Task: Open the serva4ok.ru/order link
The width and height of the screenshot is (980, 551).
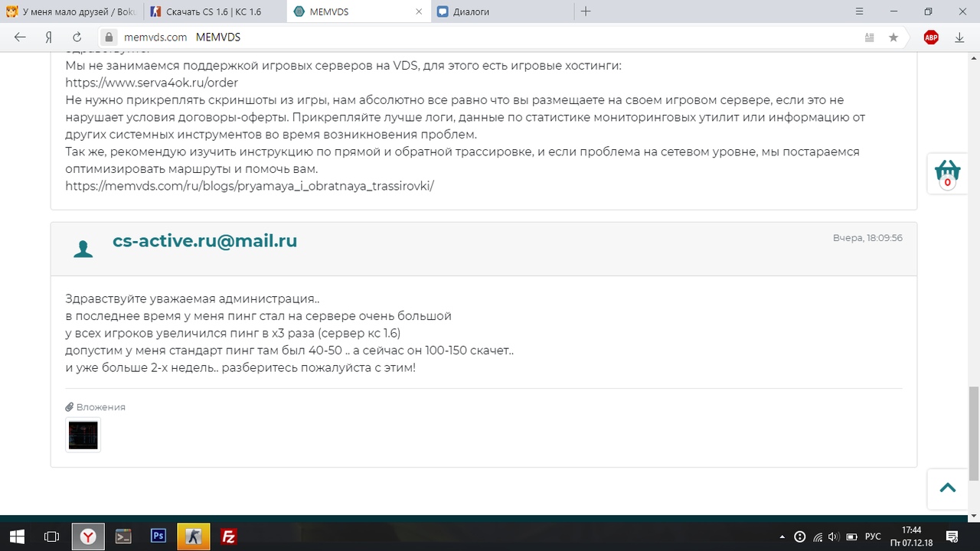Action: [x=152, y=83]
